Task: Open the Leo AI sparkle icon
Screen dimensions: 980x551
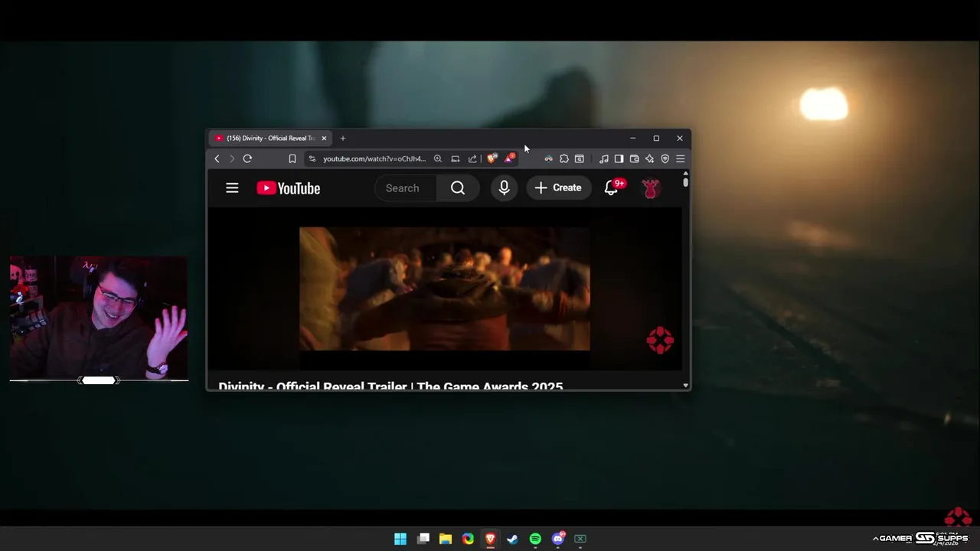Action: point(649,158)
